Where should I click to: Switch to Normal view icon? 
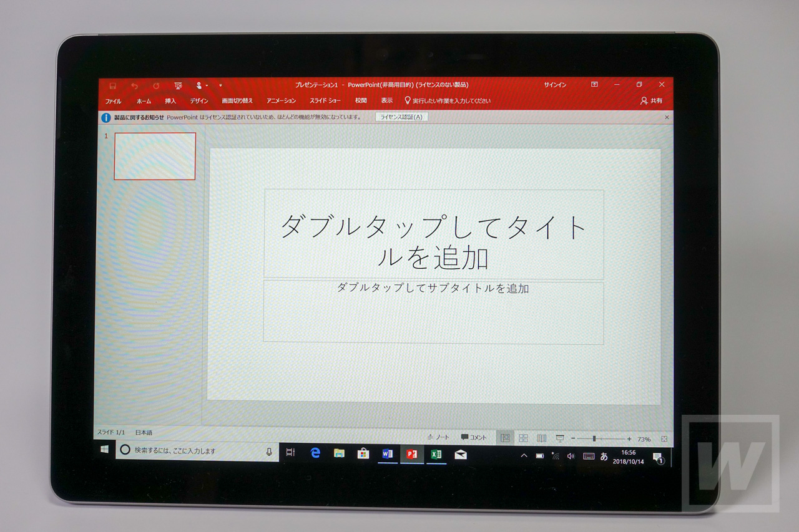[506, 438]
